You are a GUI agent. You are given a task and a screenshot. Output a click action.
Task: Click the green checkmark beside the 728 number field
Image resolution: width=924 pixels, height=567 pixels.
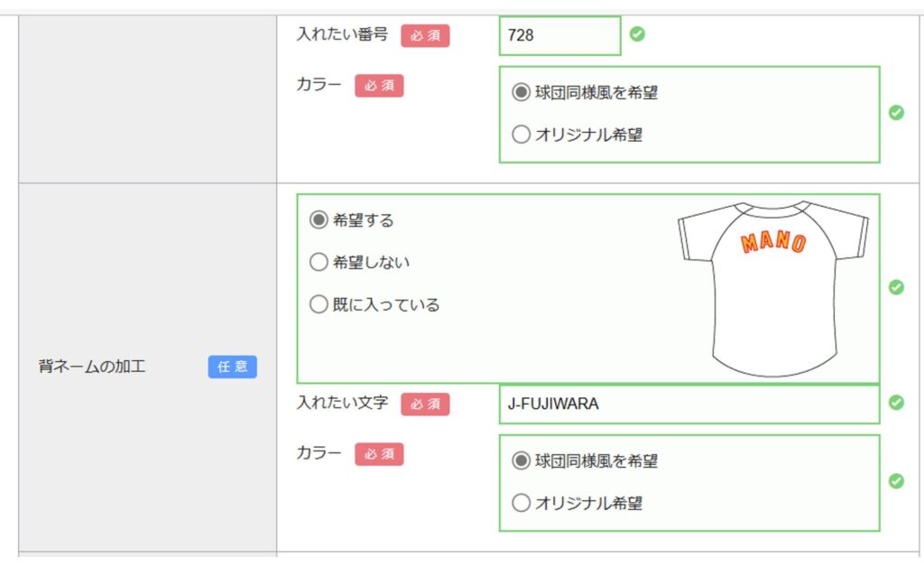[637, 34]
